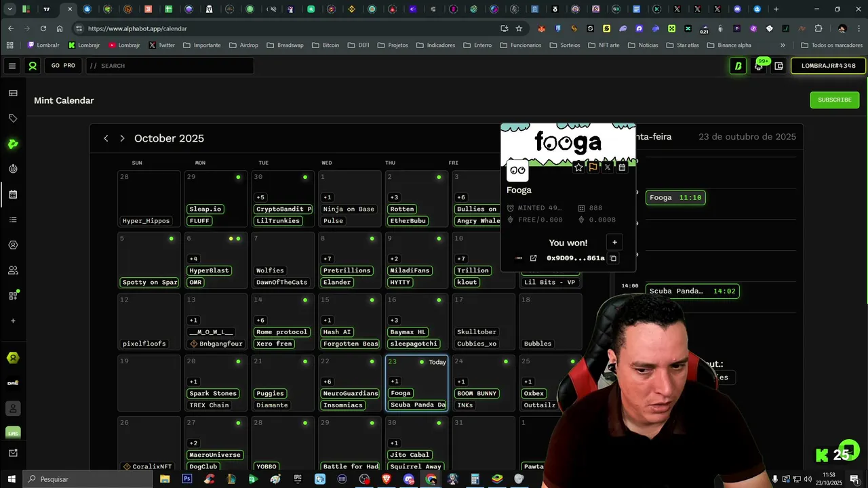Viewport: 868px width, 488px height.
Task: Open the Twitter bookmark
Action: coord(161,45)
